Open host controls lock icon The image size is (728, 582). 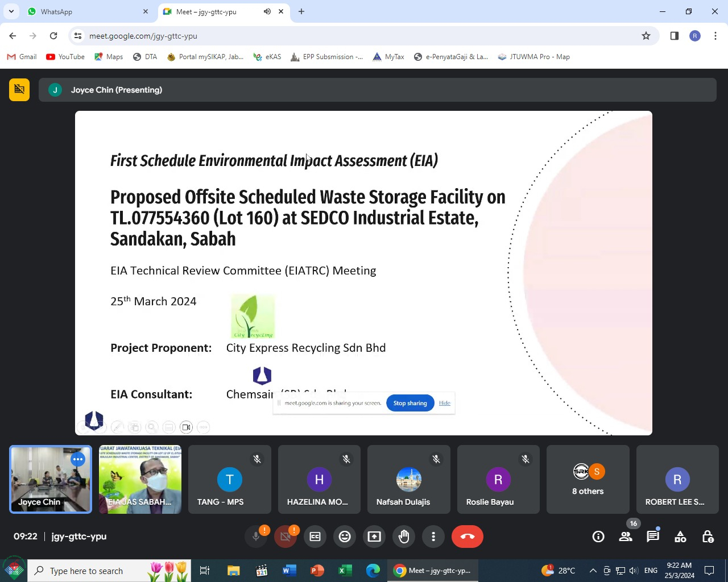(x=708, y=537)
